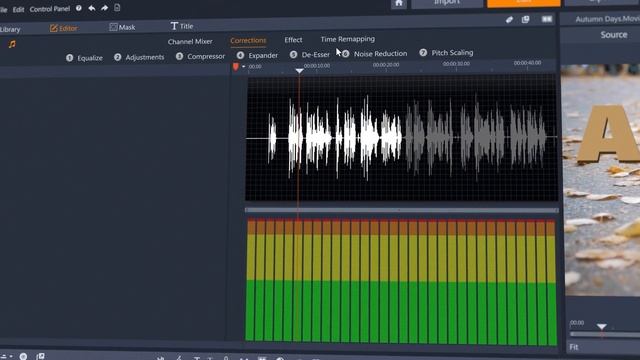Click the Autumn Days.Movie title
This screenshot has width=640, height=360.
[607, 19]
